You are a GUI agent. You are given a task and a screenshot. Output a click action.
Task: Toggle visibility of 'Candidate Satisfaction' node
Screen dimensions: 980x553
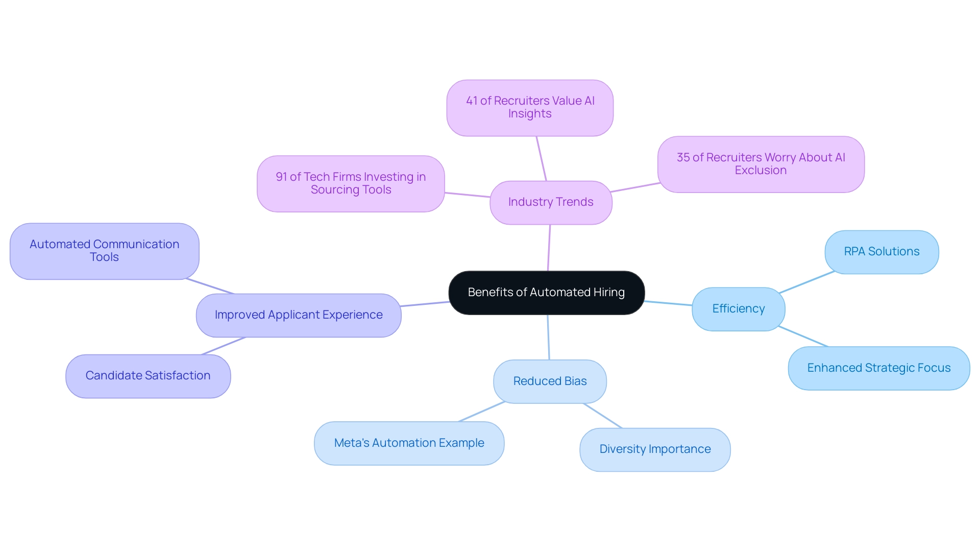click(x=149, y=374)
